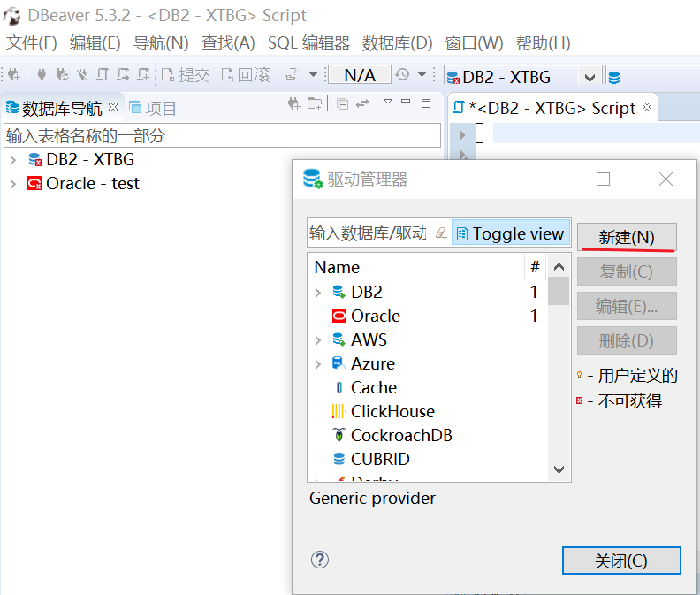Click the help question mark icon

pyautogui.click(x=320, y=560)
